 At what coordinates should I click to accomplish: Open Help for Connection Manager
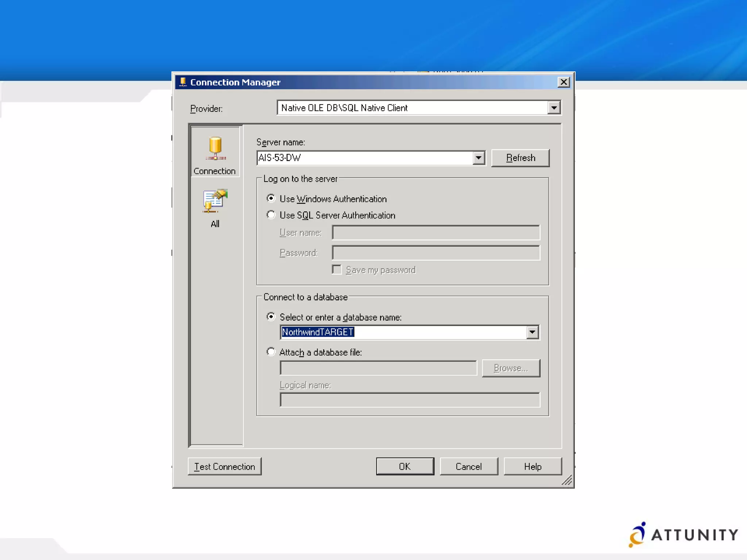533,466
